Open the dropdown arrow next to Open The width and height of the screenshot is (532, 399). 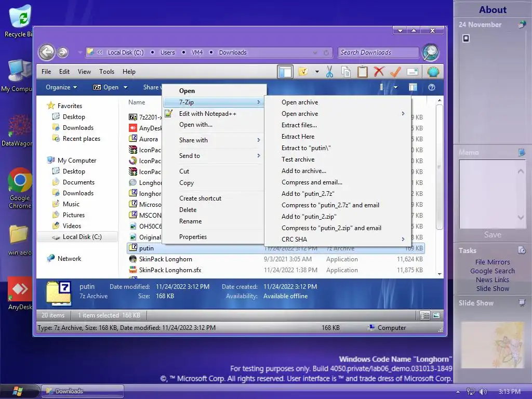coord(126,87)
